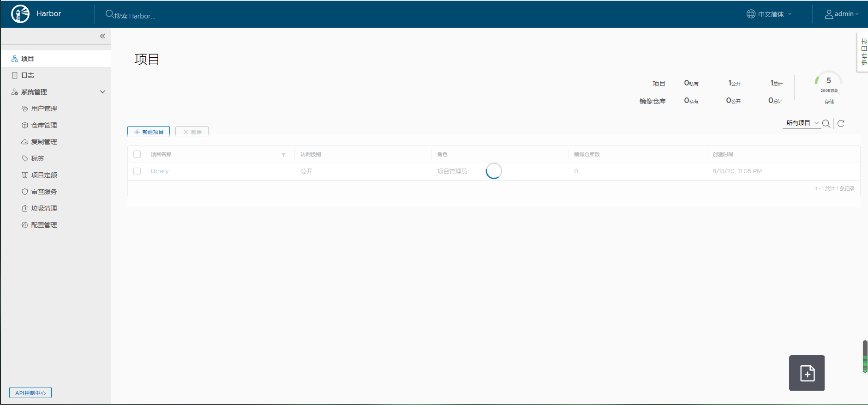Click the 镜像仓库数 column header
The image size is (868, 405).
587,154
